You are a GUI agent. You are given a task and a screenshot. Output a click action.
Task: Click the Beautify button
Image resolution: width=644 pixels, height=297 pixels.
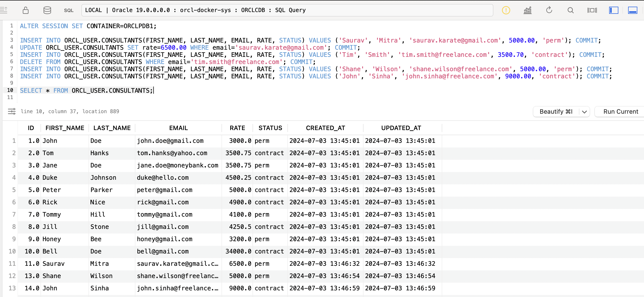[x=556, y=112]
